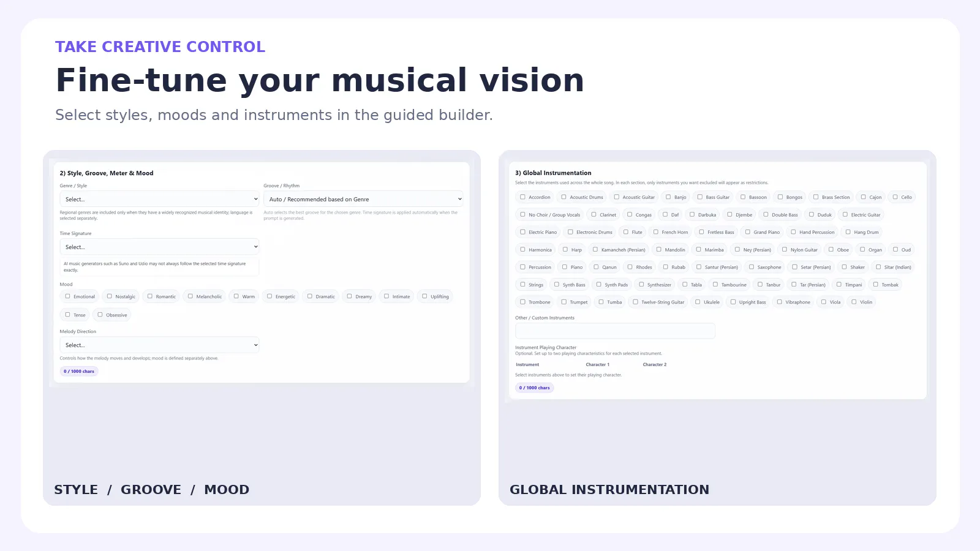Enable the Oud instrument checkbox
Image resolution: width=980 pixels, height=551 pixels.
point(895,249)
